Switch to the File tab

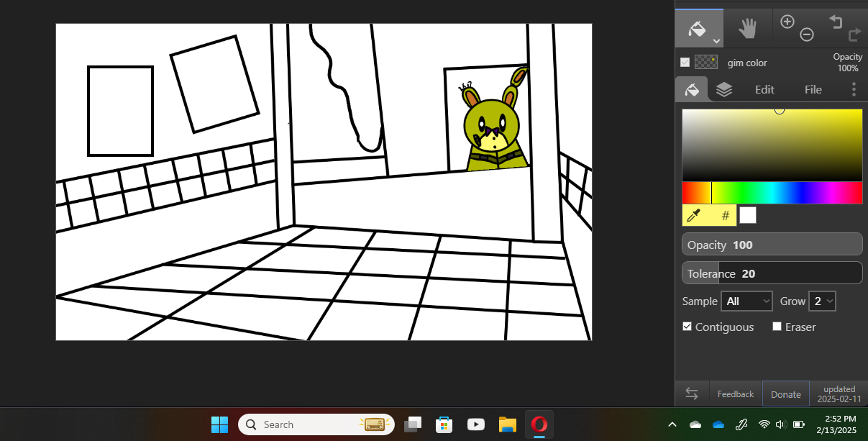[x=813, y=89]
